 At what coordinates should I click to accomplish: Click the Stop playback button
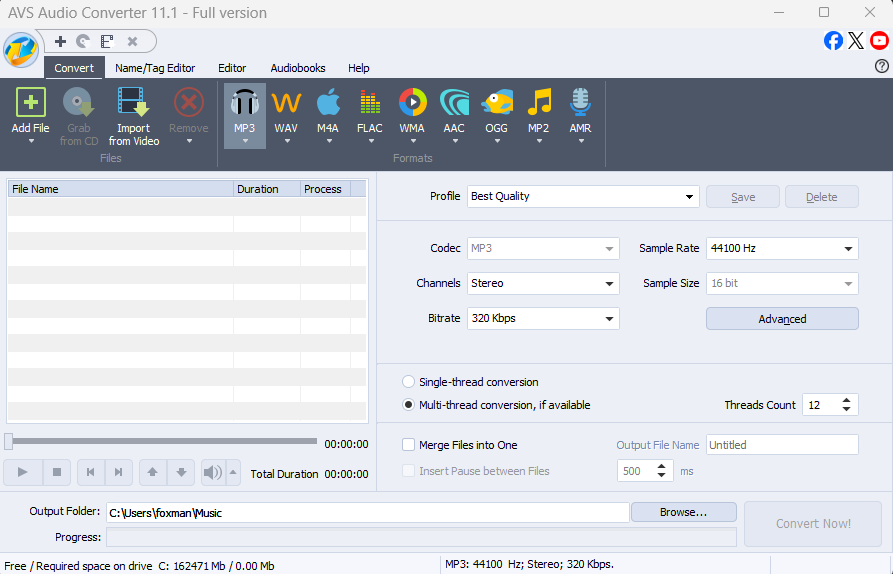(57, 472)
